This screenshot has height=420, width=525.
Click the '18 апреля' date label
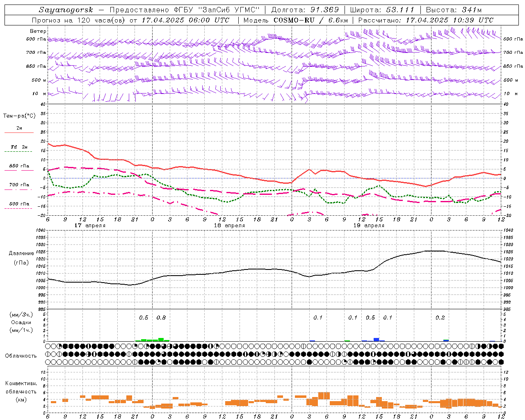229,226
